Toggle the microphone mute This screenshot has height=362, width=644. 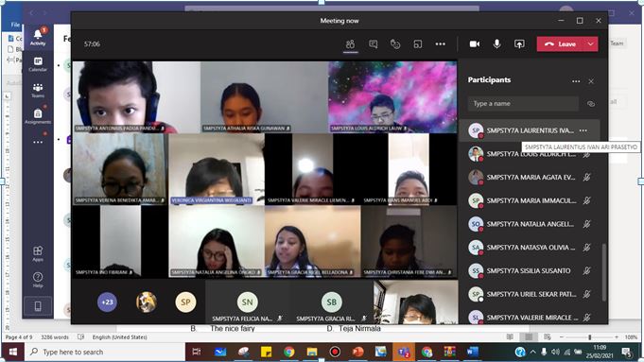click(x=496, y=43)
